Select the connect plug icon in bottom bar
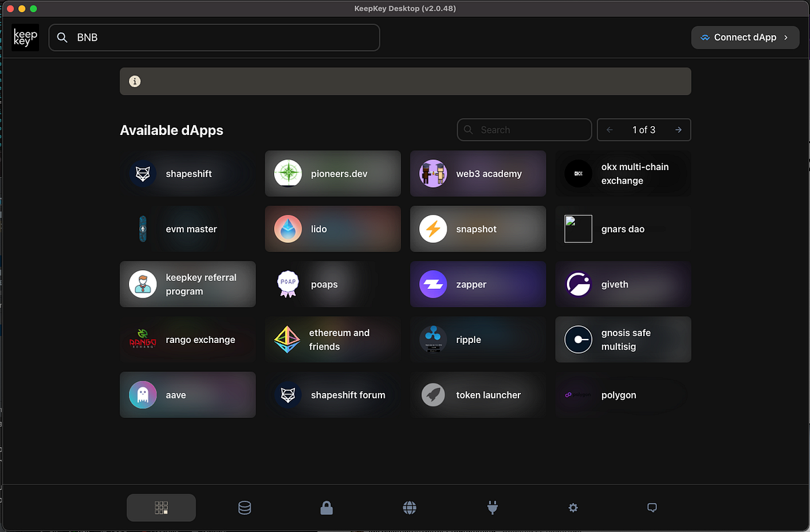The height and width of the screenshot is (532, 810). tap(492, 508)
